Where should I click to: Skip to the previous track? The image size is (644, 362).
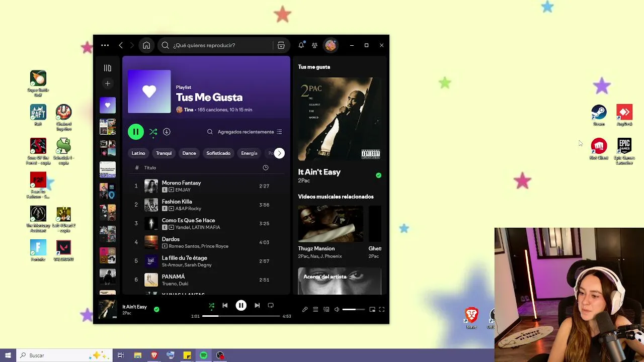click(225, 306)
